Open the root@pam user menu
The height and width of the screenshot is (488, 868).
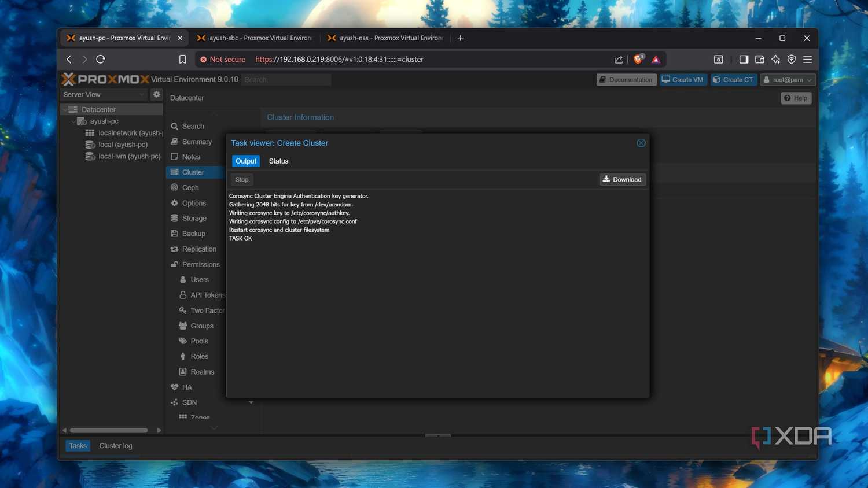point(788,80)
